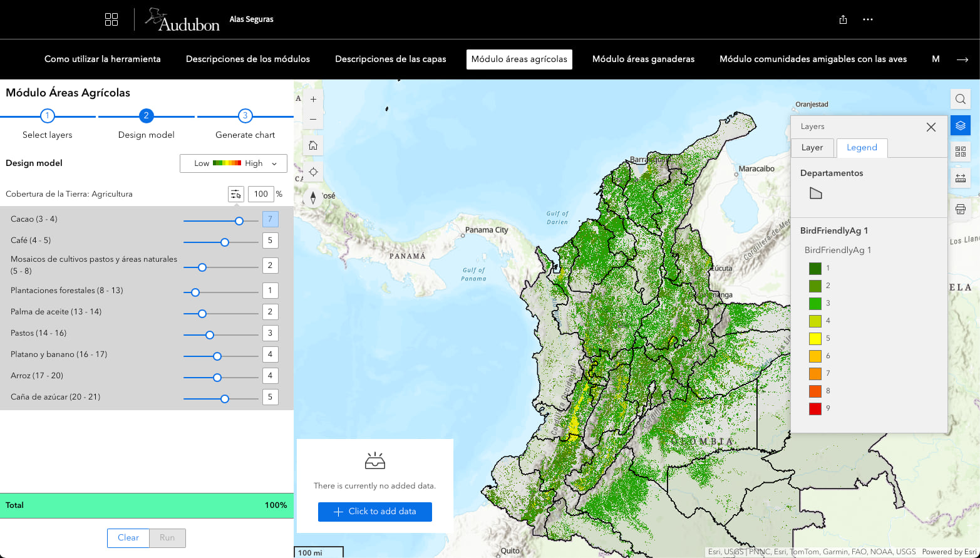
Task: Open the print tool
Action: tap(960, 209)
